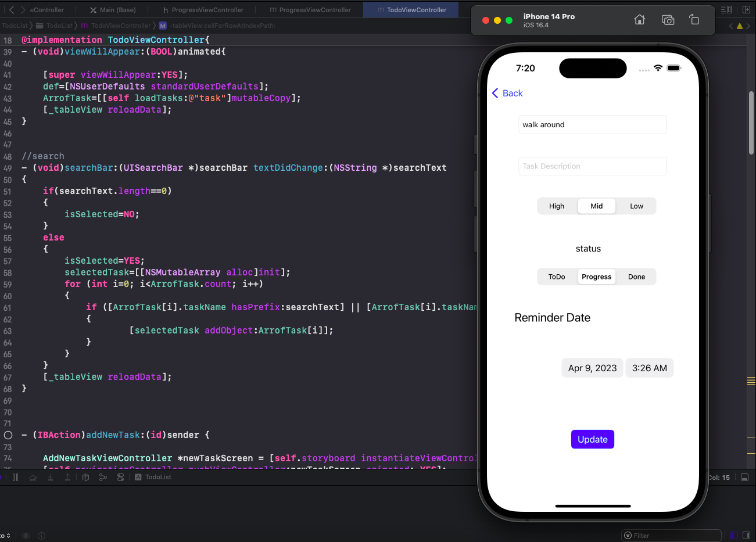This screenshot has height=542, width=756.
Task: Click the TodoList process in debug bar
Action: click(153, 477)
